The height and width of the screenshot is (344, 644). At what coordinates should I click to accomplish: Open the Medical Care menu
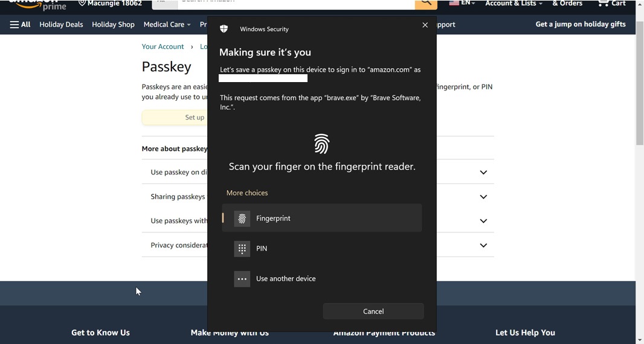click(x=167, y=25)
